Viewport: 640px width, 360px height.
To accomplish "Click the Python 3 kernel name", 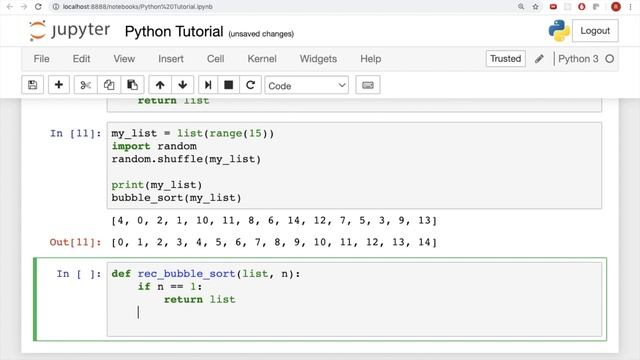I will tap(578, 59).
